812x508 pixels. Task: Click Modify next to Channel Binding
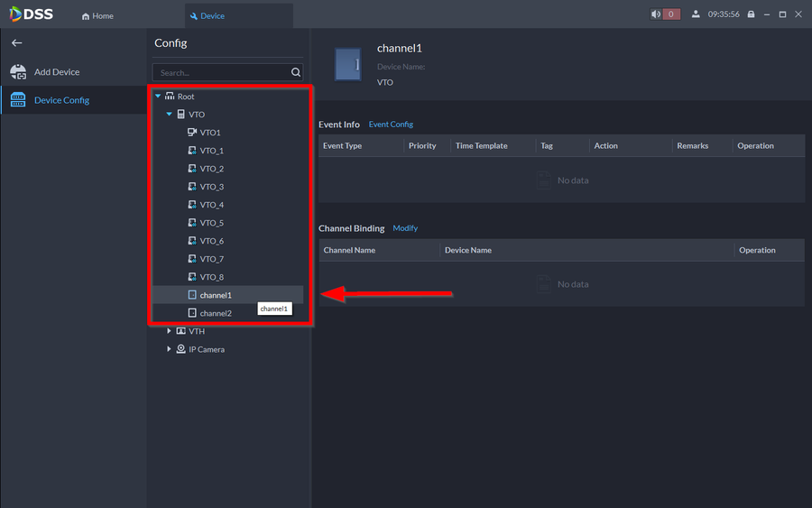405,228
